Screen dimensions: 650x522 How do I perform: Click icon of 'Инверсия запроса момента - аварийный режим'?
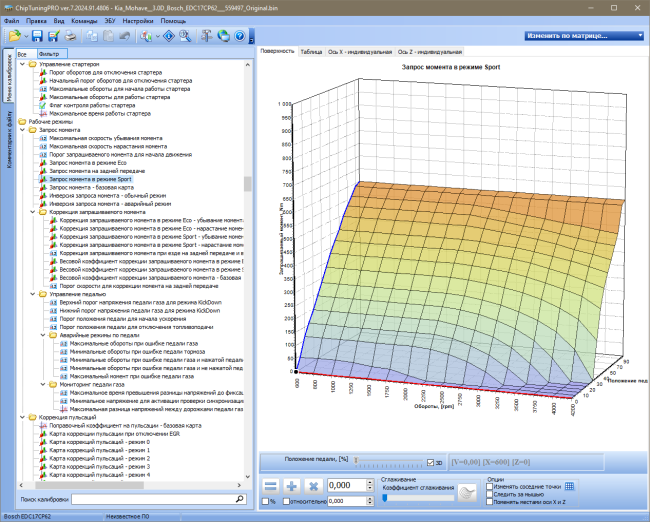tap(43, 204)
